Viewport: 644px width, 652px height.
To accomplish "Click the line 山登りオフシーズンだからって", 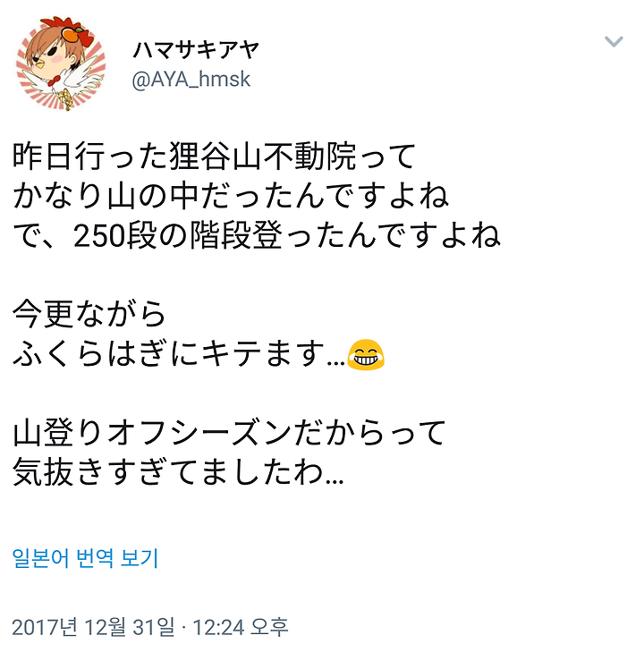I will click(229, 433).
